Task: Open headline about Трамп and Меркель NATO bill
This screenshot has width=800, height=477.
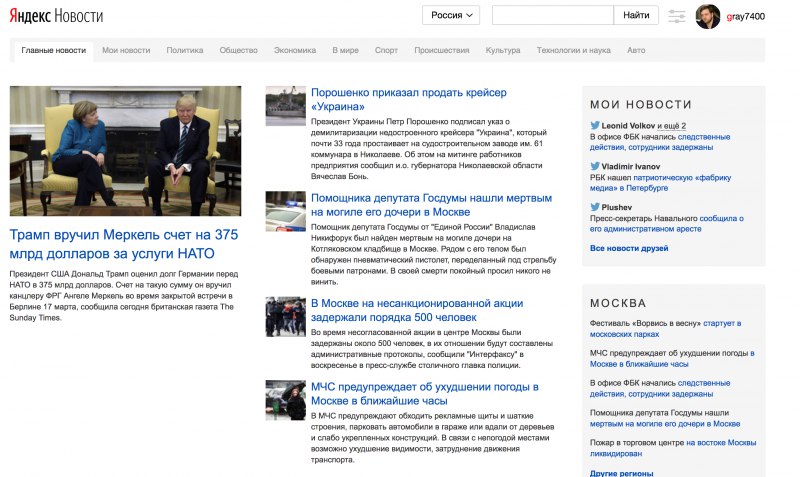Action: pos(124,244)
